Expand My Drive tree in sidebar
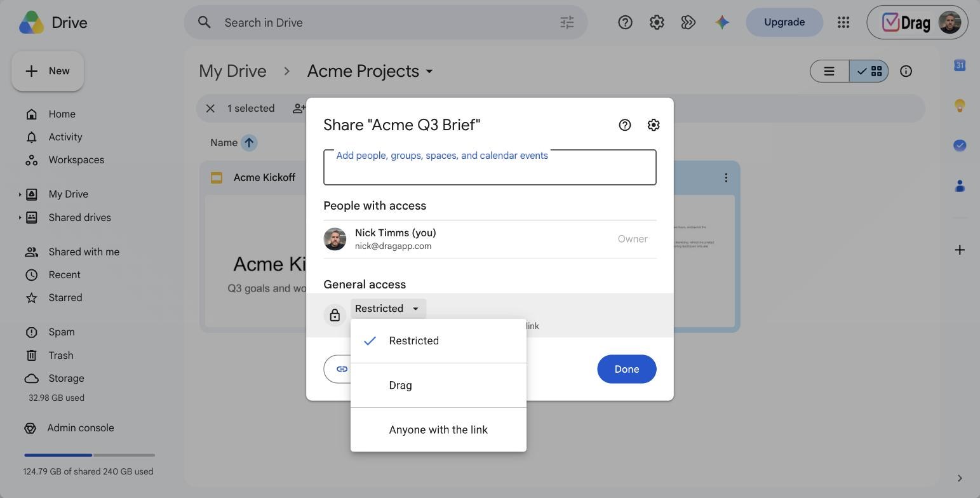The image size is (980, 498). (x=20, y=194)
